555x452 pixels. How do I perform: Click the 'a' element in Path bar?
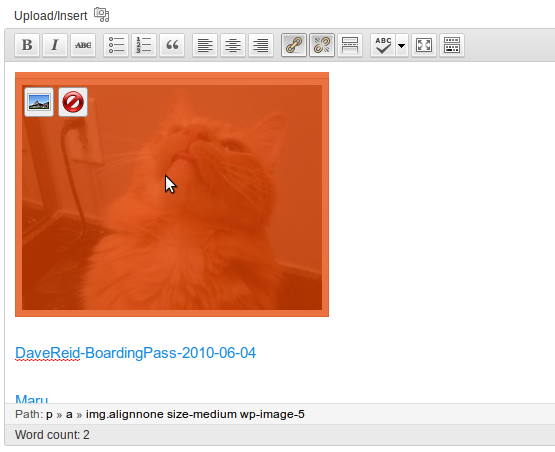pos(69,414)
